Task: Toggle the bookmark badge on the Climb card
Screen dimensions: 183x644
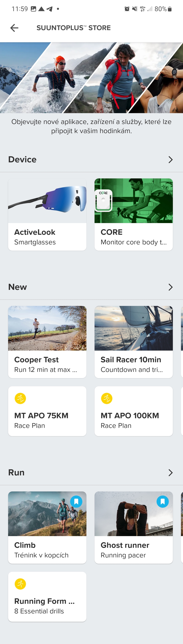Action: 76,501
